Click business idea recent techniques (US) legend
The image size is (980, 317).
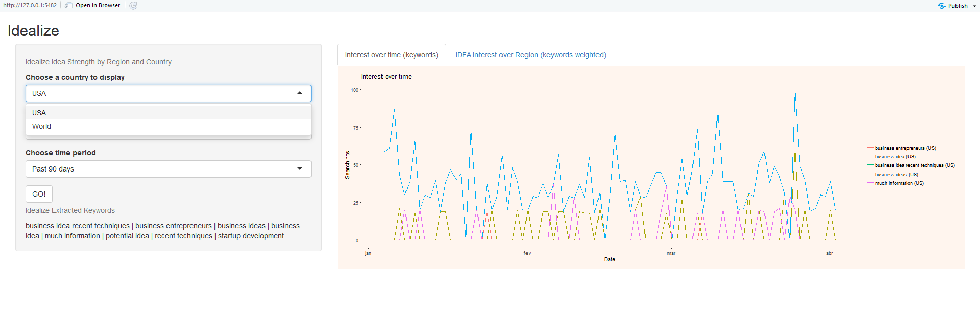click(x=914, y=165)
